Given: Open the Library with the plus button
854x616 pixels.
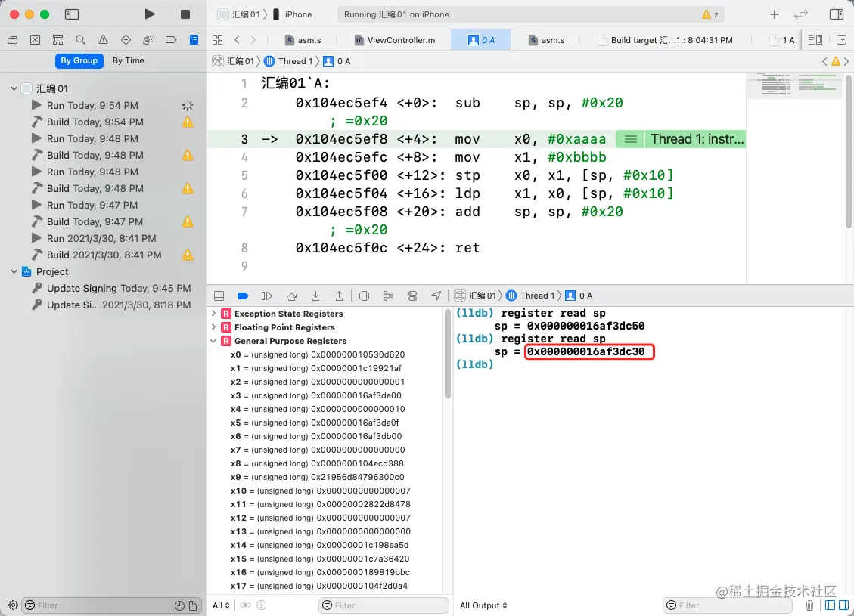Looking at the screenshot, I should [x=775, y=14].
